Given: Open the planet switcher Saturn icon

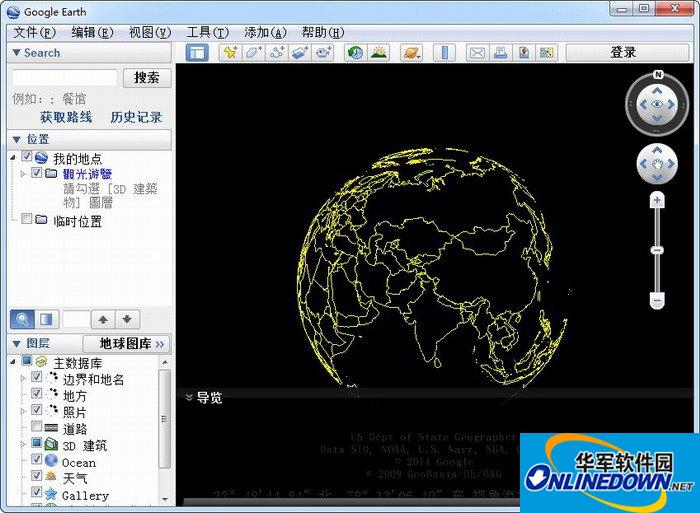Looking at the screenshot, I should [x=412, y=53].
